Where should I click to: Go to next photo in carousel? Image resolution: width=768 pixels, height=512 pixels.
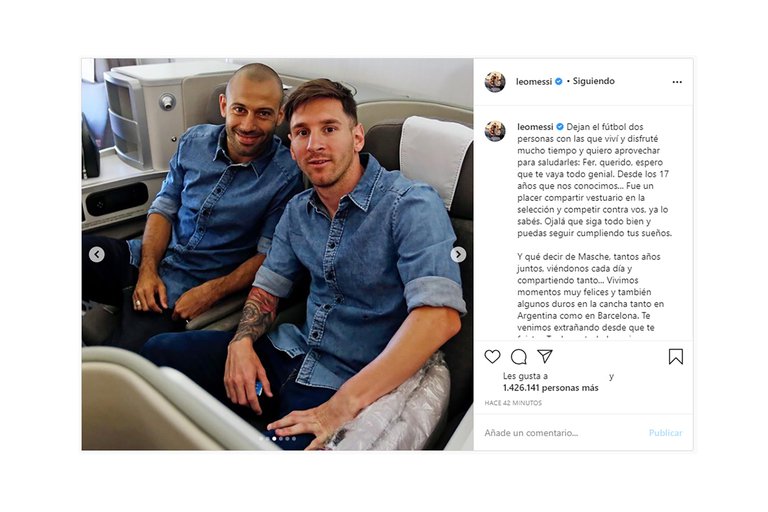tap(458, 254)
